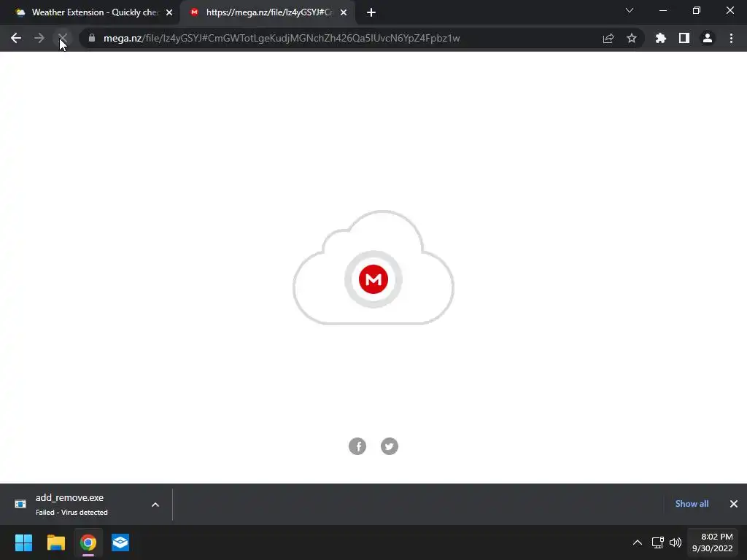The image size is (747, 560).
Task: Open MEGA's Twitter page icon
Action: (x=390, y=446)
